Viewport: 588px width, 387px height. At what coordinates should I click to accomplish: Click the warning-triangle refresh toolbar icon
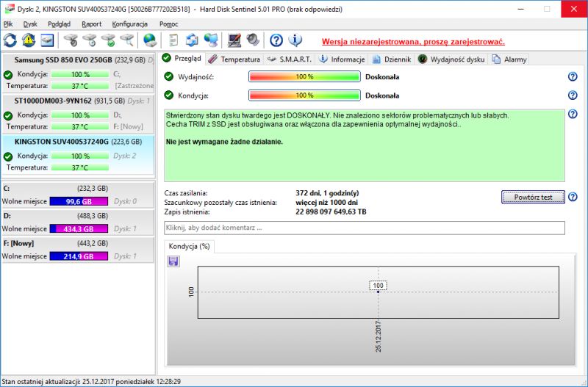pos(29,40)
